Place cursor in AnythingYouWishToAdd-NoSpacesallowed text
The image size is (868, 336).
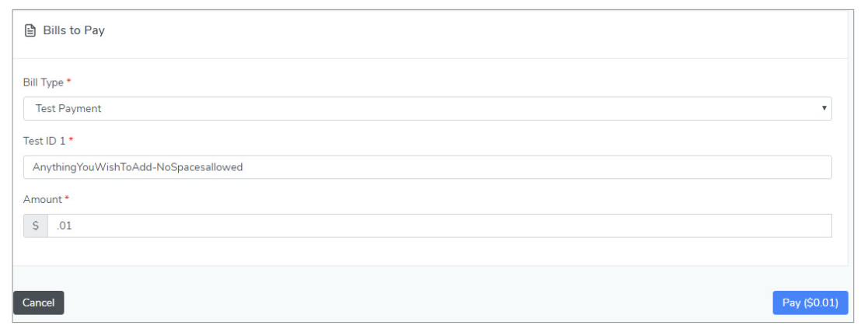(x=138, y=167)
